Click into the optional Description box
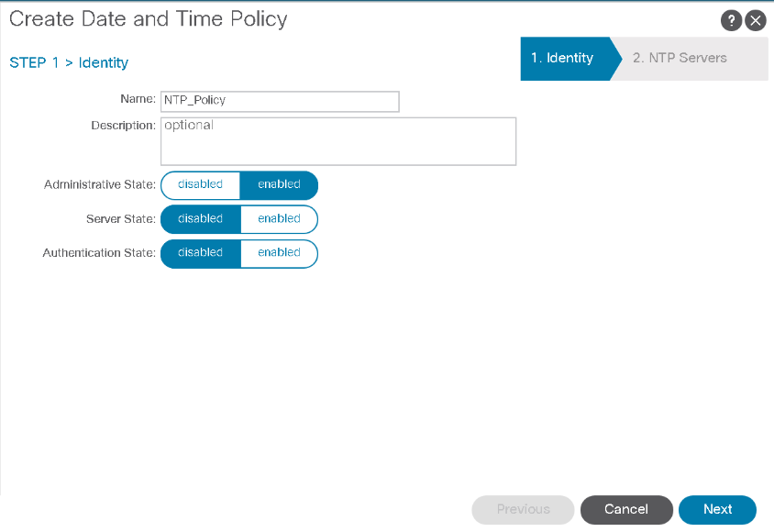The width and height of the screenshot is (774, 532). 338,141
